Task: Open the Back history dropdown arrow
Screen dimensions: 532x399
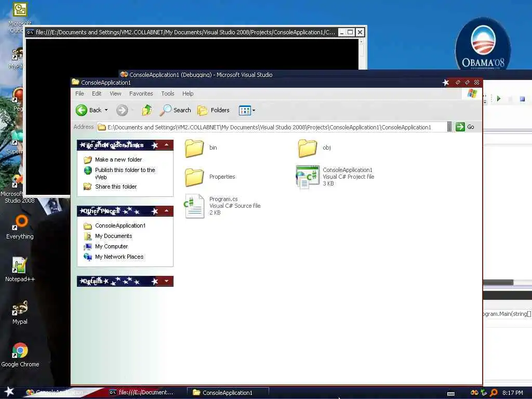Action: coord(106,110)
